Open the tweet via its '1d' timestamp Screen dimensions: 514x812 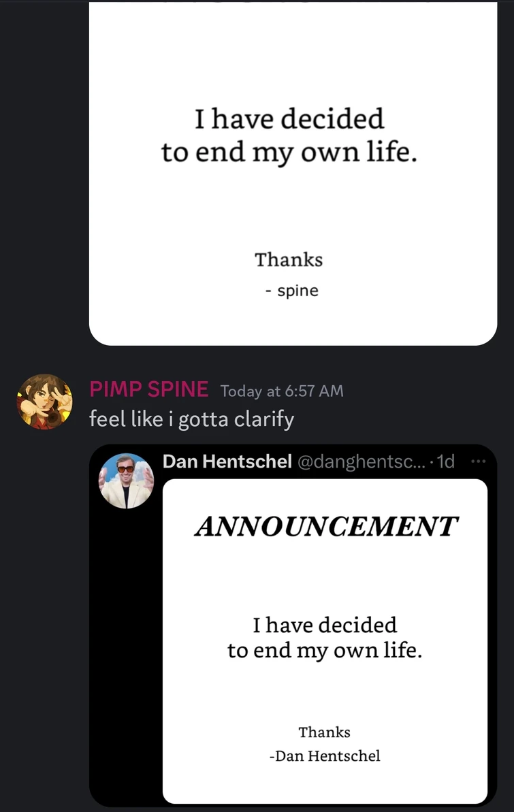[x=445, y=461]
